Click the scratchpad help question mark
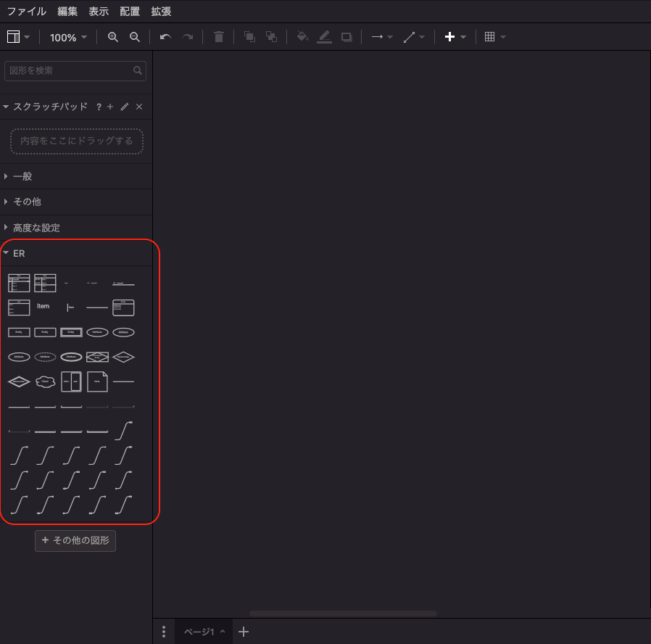The image size is (651, 644). (99, 107)
